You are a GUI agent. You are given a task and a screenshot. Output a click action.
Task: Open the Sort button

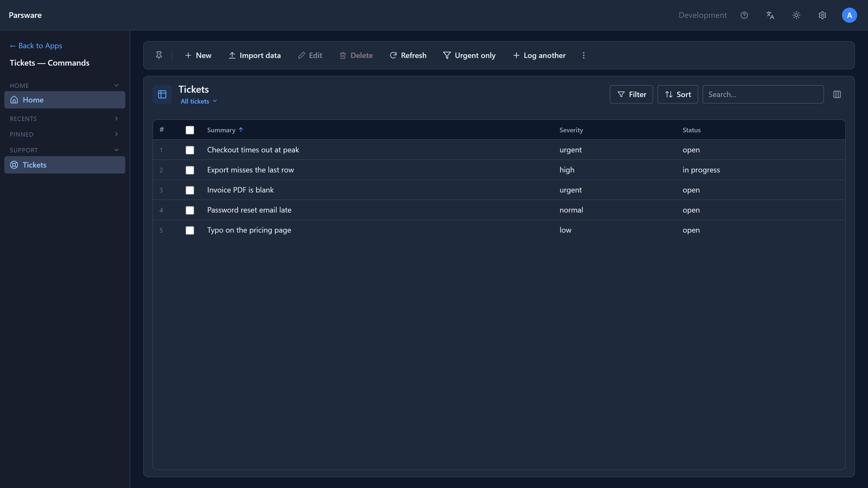pyautogui.click(x=678, y=94)
